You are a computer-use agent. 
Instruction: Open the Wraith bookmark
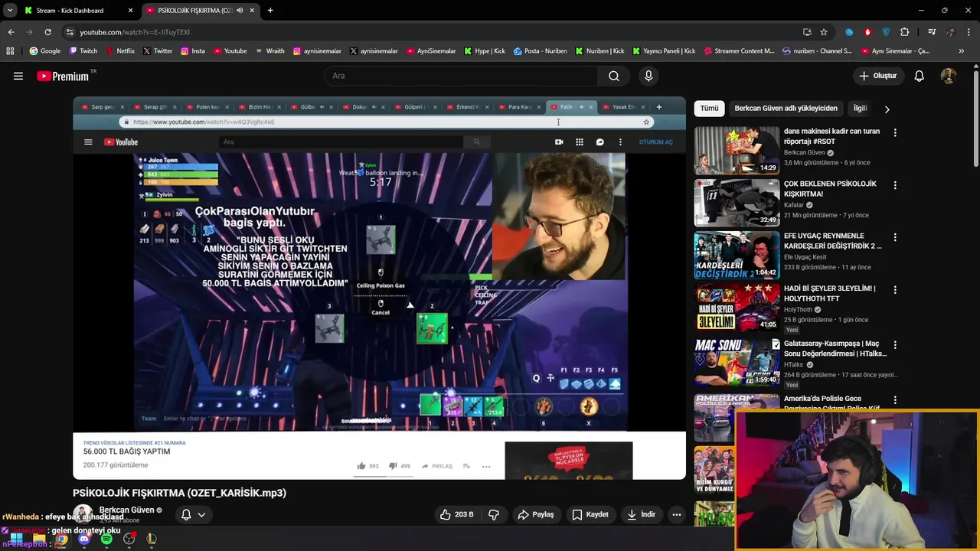pos(269,51)
